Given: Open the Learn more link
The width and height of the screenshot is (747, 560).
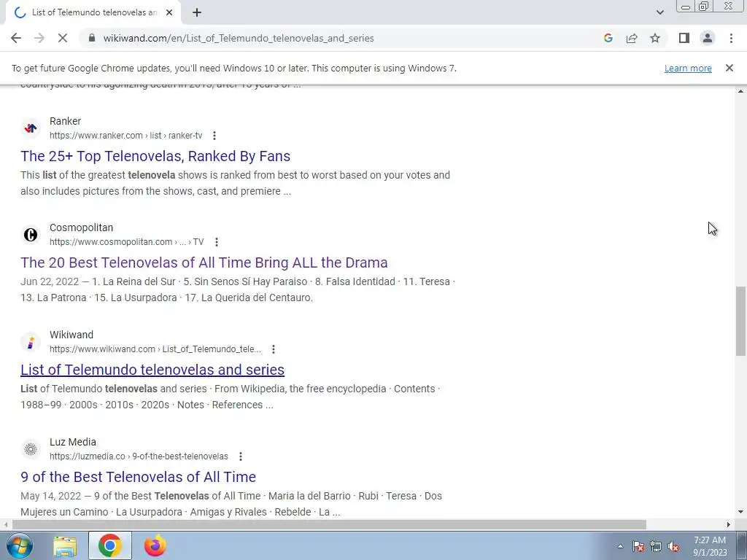Looking at the screenshot, I should [688, 68].
